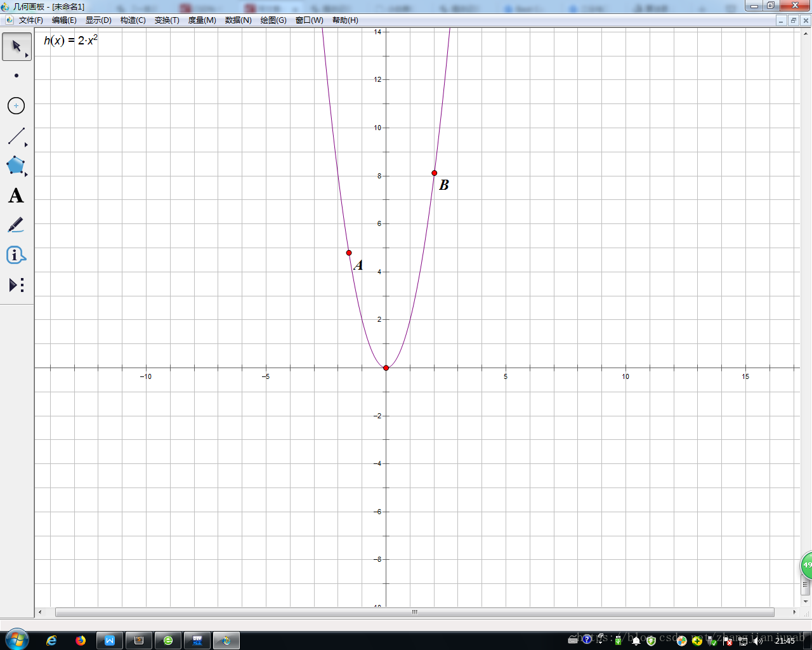The height and width of the screenshot is (650, 812).
Task: Open the 构造(C) menu
Action: pos(133,20)
